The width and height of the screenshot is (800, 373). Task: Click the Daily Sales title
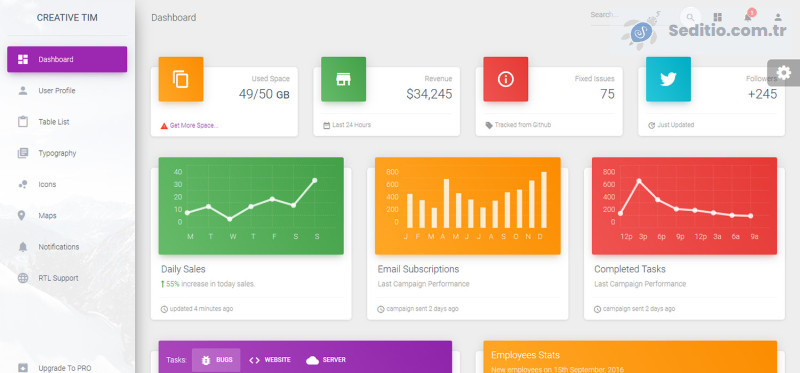[x=183, y=269]
